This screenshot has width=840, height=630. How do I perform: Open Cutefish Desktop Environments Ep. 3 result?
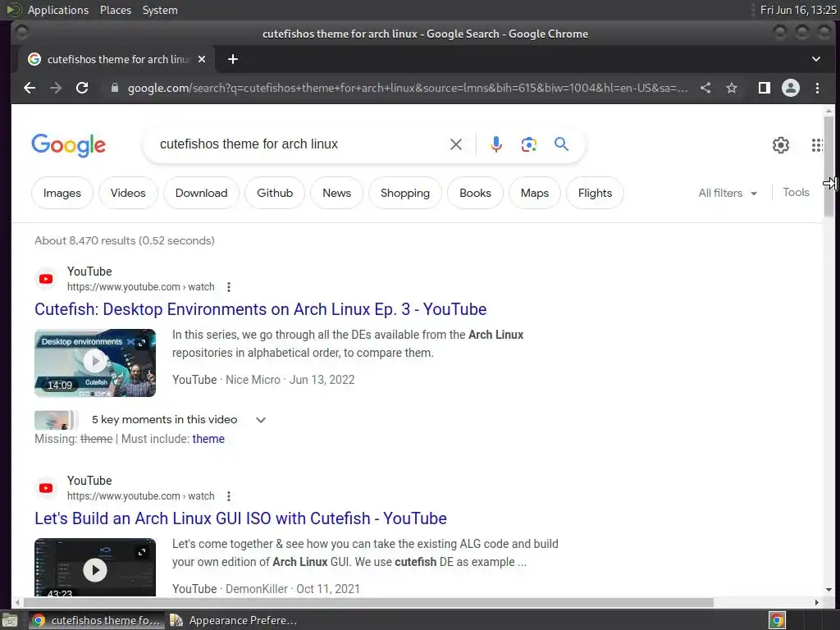tap(260, 309)
